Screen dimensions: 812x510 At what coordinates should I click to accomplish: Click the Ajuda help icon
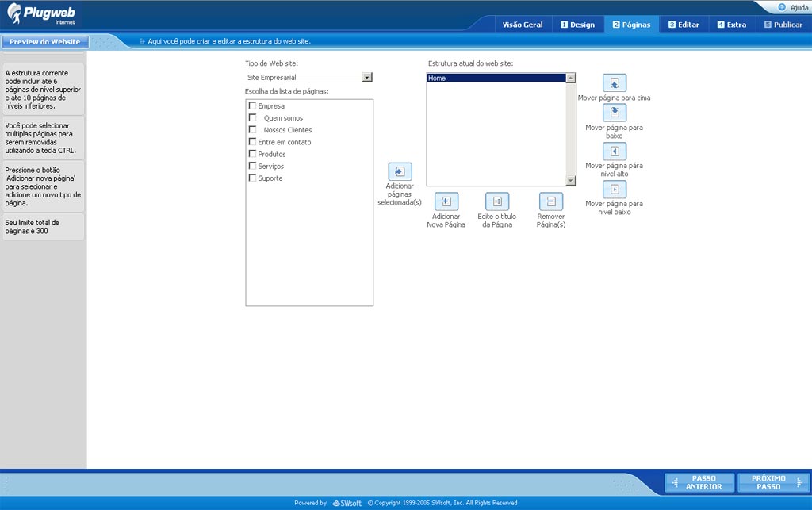[x=782, y=7]
